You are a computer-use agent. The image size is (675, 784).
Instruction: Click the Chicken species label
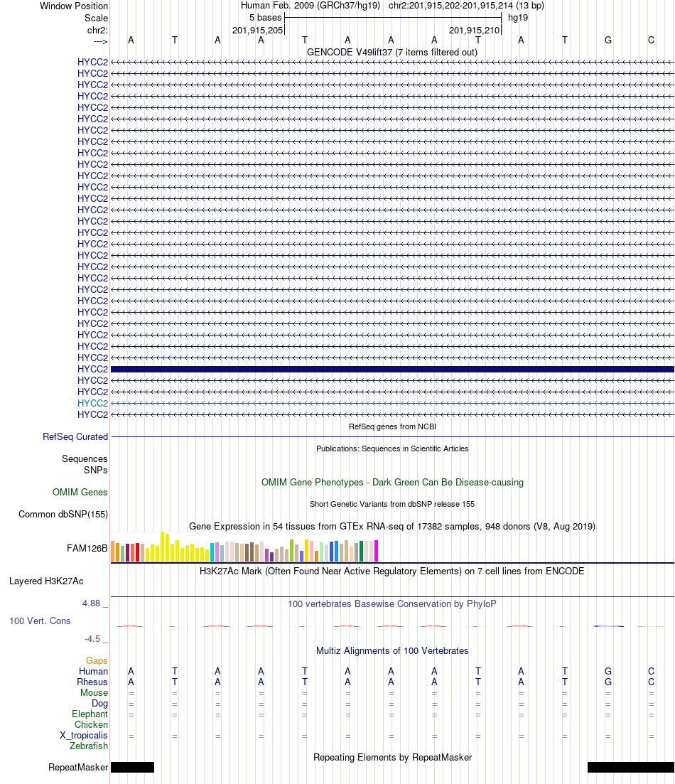91,724
